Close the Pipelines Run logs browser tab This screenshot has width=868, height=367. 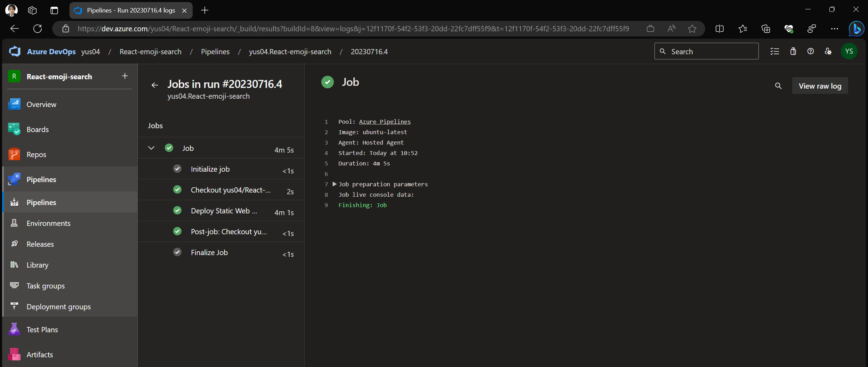pos(184,10)
